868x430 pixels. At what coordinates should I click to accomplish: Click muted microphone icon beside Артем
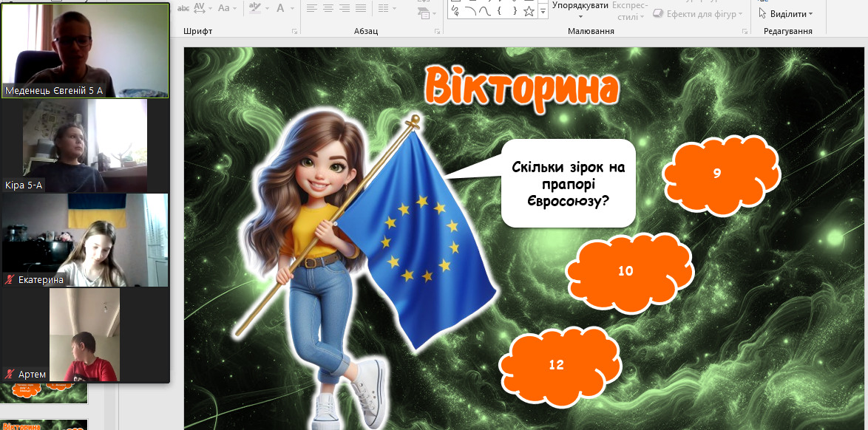[x=10, y=375]
